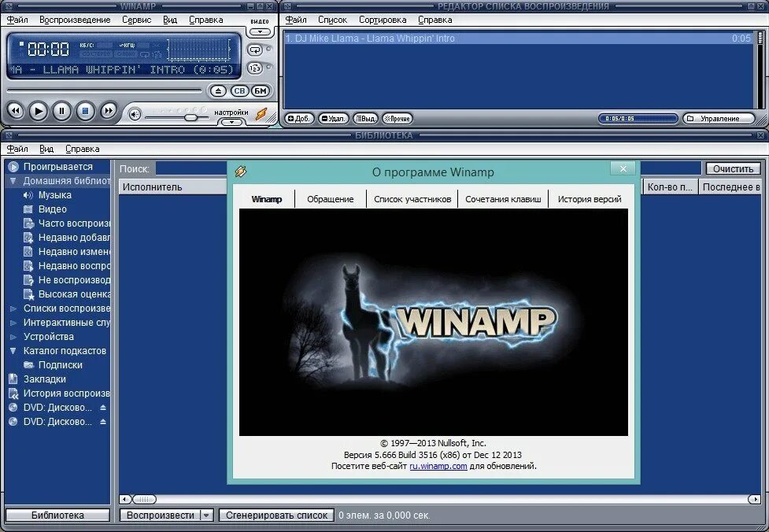Mute sound with the speaker icon

click(x=135, y=115)
